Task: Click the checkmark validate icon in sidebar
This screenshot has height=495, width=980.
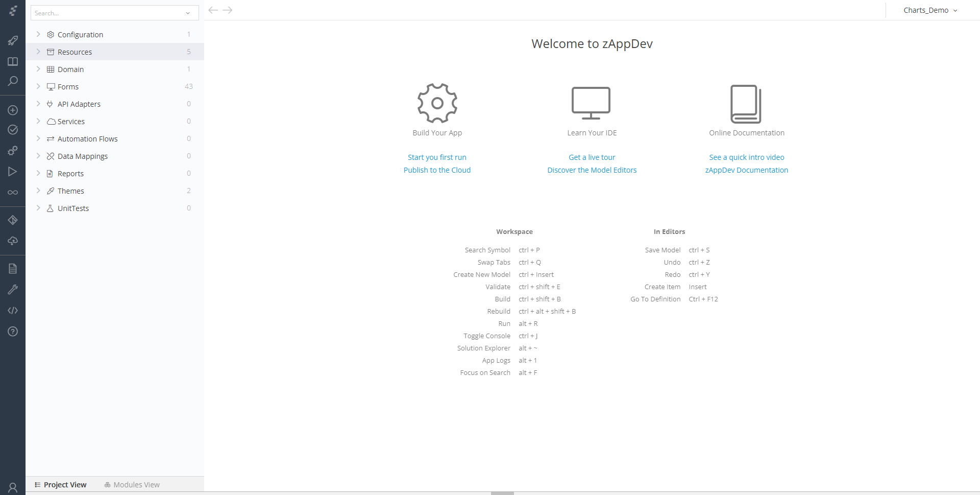Action: pos(13,130)
